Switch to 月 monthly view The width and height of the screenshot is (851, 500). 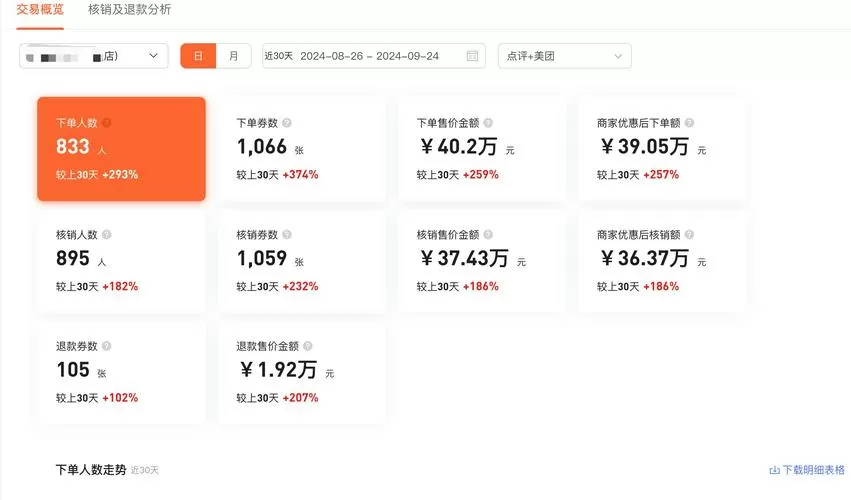tap(234, 56)
